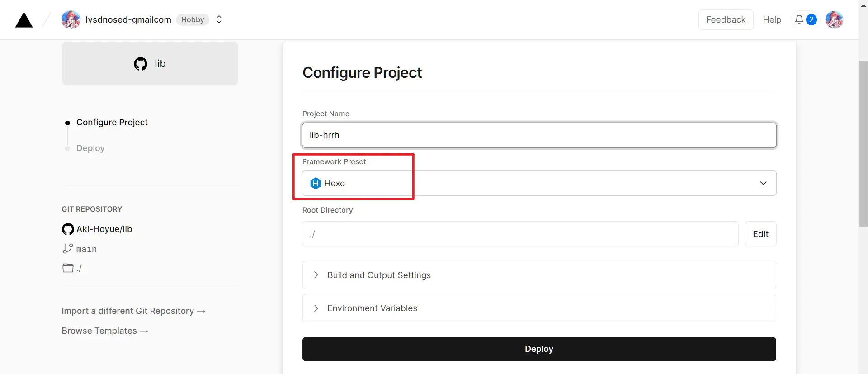Viewport: 868px width, 374px height.
Task: Click the scrollbar up arrow
Action: [x=863, y=5]
